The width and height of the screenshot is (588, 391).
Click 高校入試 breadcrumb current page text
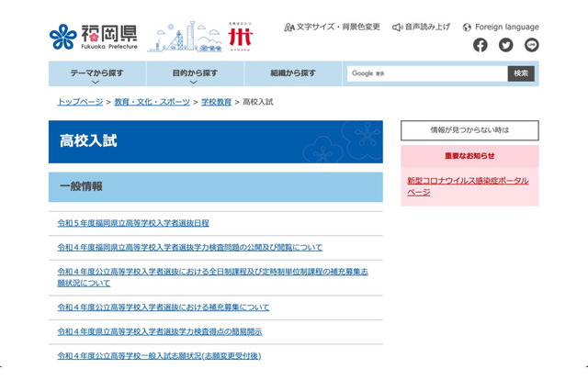pos(257,102)
